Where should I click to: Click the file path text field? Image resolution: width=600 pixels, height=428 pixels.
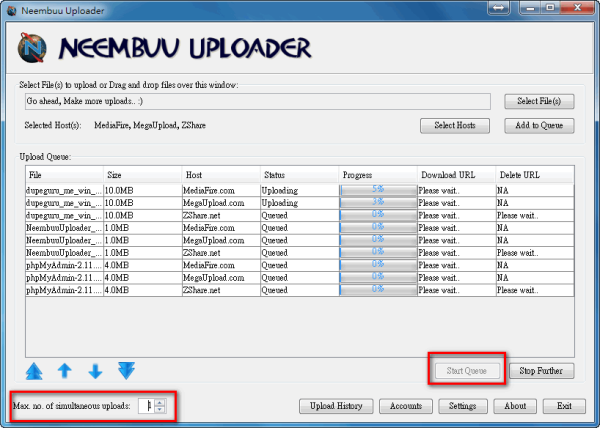[258, 101]
